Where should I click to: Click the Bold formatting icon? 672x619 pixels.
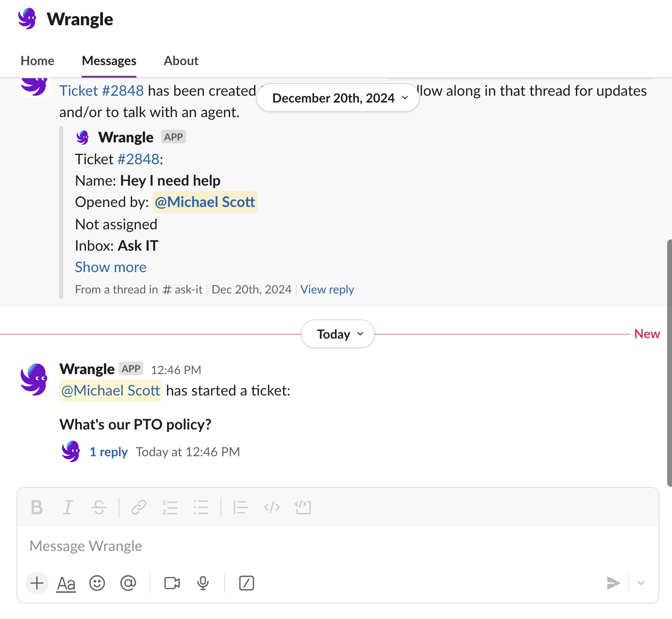(37, 507)
